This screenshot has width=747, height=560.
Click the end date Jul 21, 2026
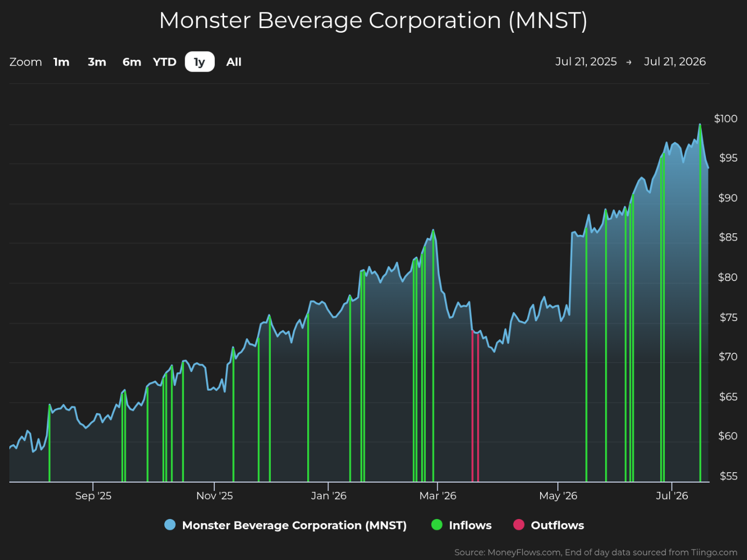point(675,61)
